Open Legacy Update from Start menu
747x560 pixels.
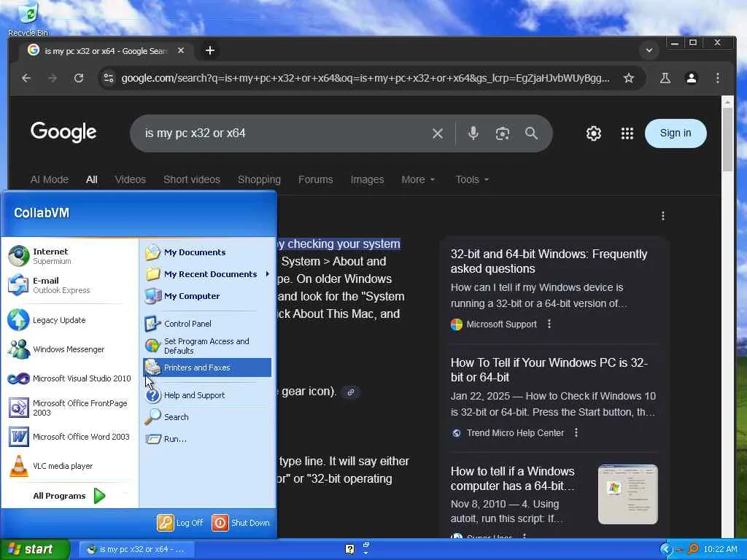(x=71, y=320)
